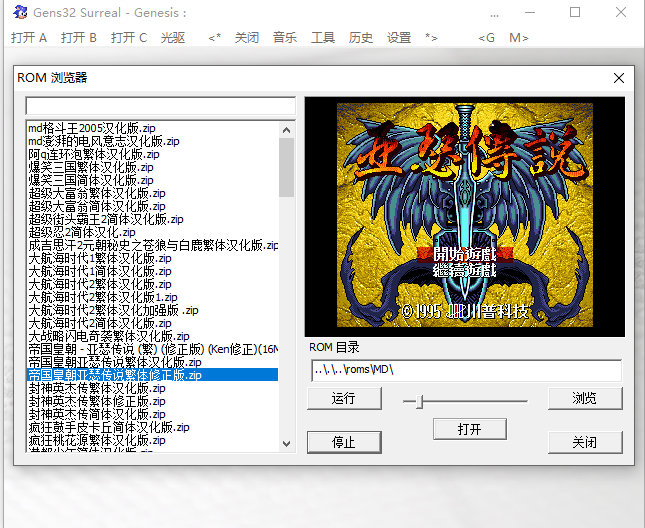Image resolution: width=645 pixels, height=528 pixels.
Task: Click the 浏览 button
Action: point(584,399)
